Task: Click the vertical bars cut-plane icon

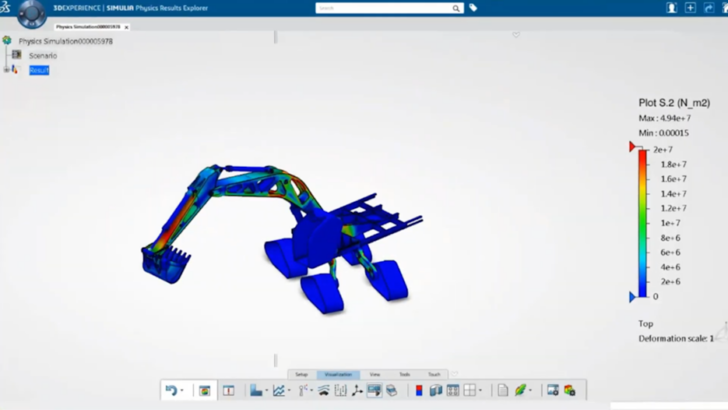Action: pyautogui.click(x=340, y=390)
